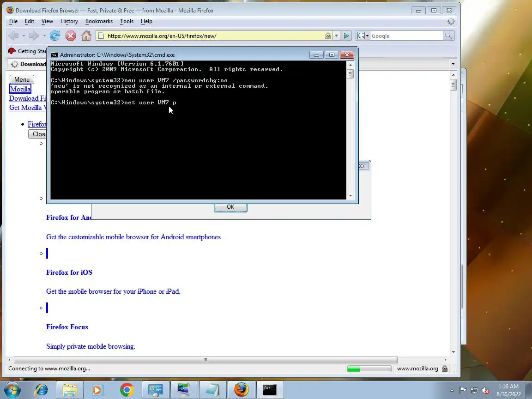
Task: Open the Help menu
Action: click(146, 21)
